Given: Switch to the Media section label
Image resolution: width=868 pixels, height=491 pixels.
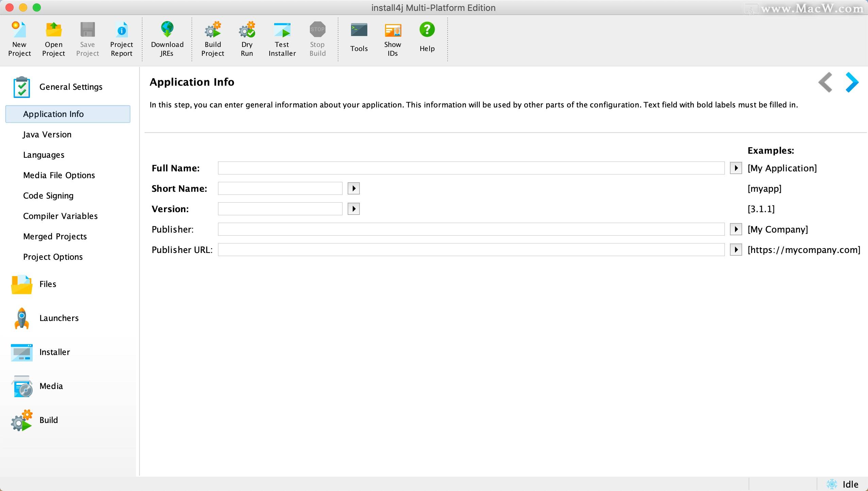Looking at the screenshot, I should (x=51, y=386).
